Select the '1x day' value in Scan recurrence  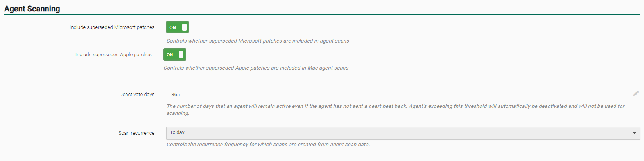click(x=177, y=132)
